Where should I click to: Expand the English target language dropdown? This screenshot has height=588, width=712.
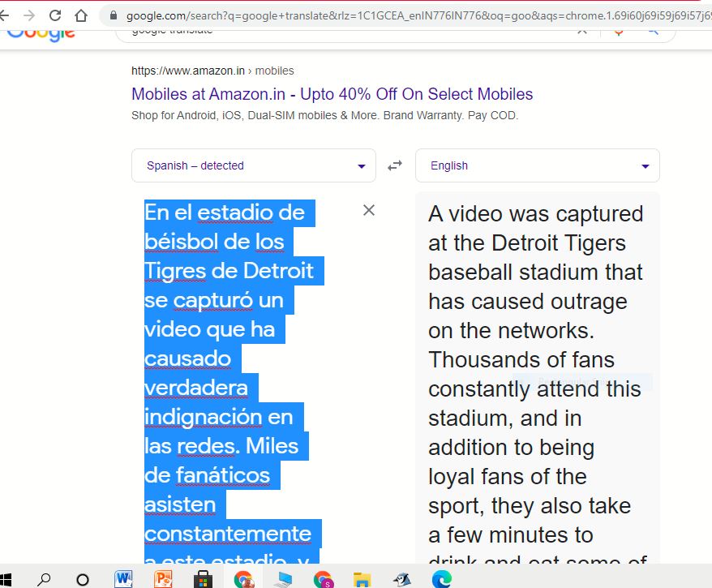tap(537, 165)
